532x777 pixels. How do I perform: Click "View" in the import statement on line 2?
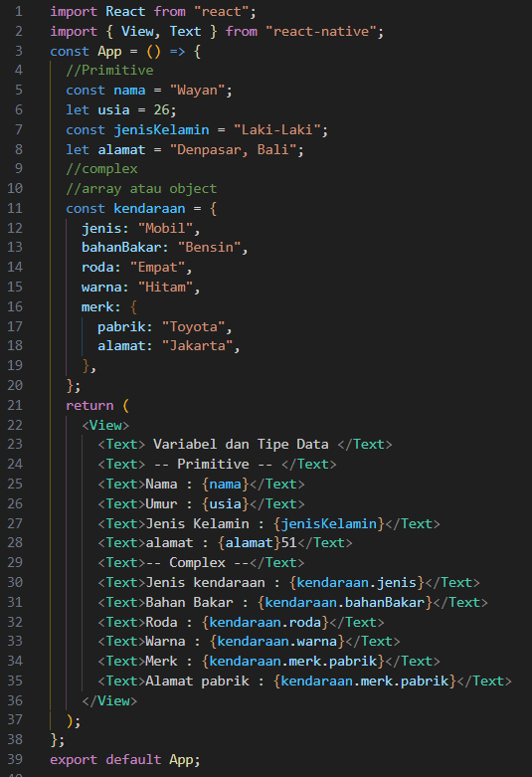(137, 31)
